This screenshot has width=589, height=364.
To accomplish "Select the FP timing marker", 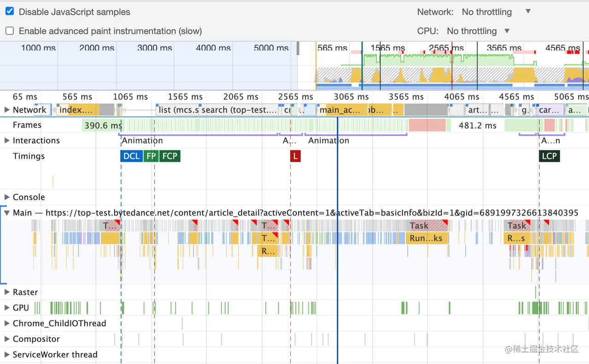I will click(x=150, y=156).
